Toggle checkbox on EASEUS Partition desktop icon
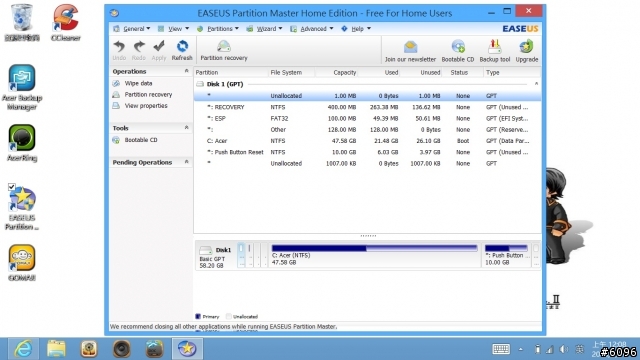This screenshot has width=640, height=360. [x=11, y=187]
